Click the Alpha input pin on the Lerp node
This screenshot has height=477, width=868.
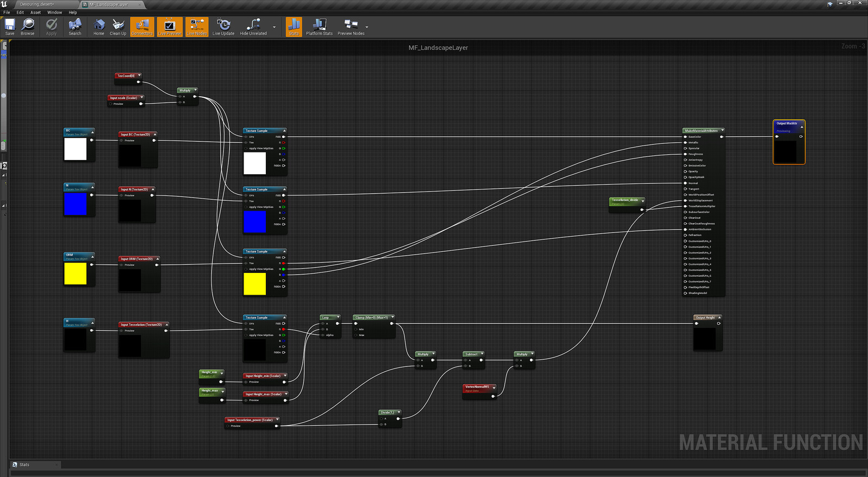tap(323, 335)
